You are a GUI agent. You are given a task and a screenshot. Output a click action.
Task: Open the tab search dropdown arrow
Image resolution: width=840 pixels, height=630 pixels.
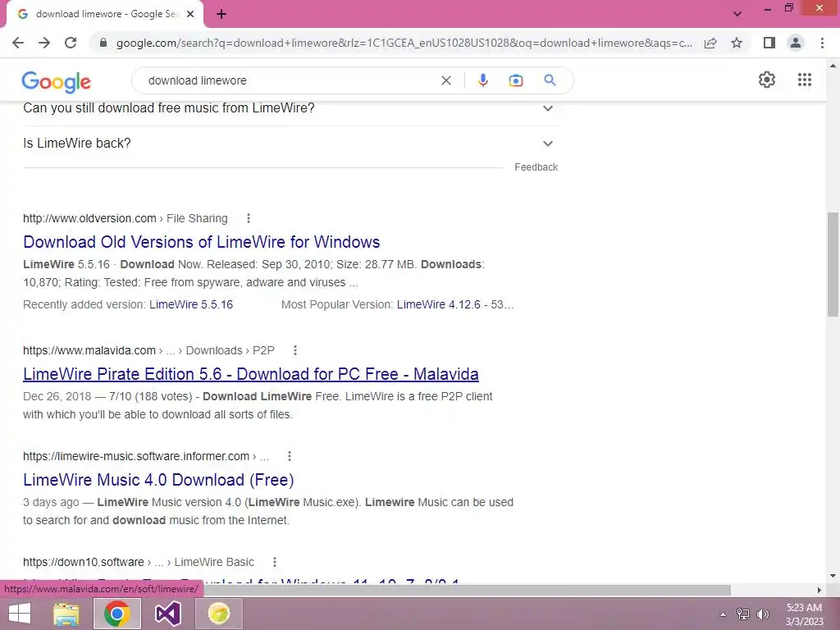pyautogui.click(x=737, y=14)
